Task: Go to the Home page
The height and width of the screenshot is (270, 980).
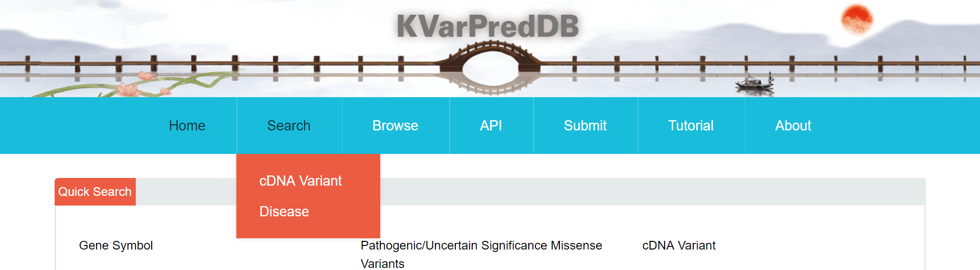Action: (x=187, y=126)
